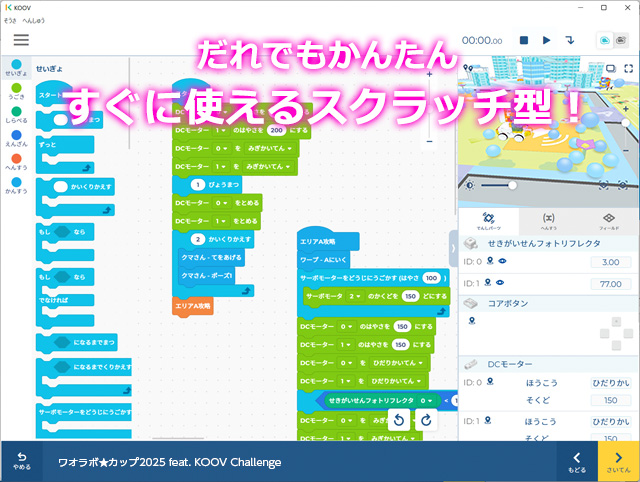Click the コアボタン up button
640x482 pixels.
(616, 322)
